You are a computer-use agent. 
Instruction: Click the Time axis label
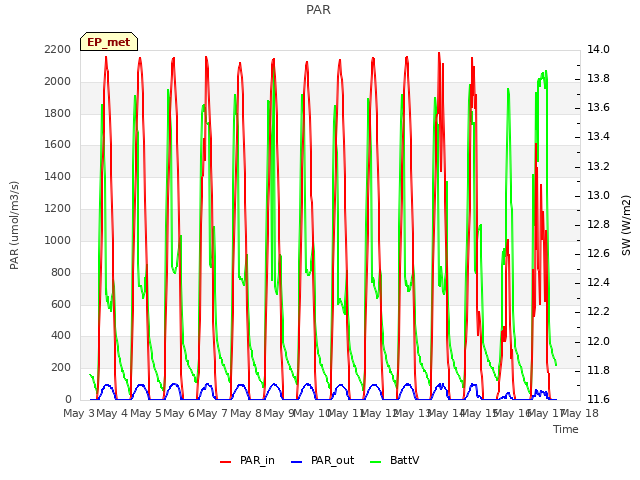[x=566, y=429]
